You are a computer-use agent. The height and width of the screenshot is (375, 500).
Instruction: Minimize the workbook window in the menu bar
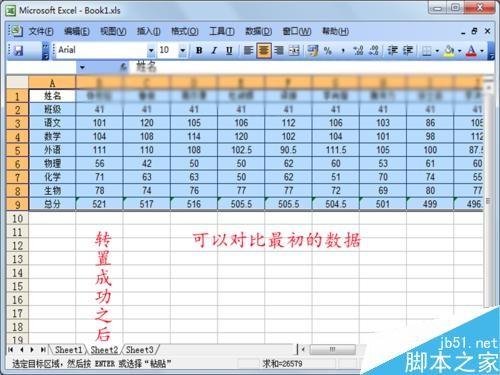click(x=463, y=32)
